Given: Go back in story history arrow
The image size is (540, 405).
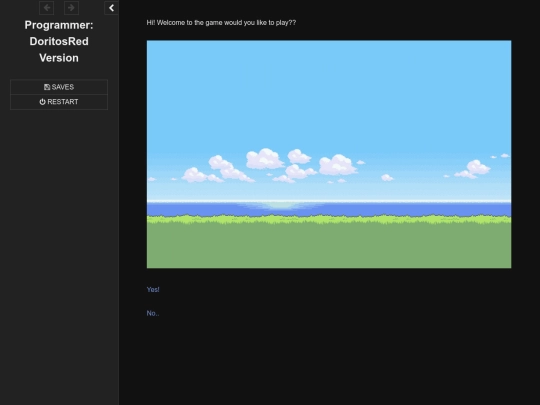Looking at the screenshot, I should click(46, 8).
